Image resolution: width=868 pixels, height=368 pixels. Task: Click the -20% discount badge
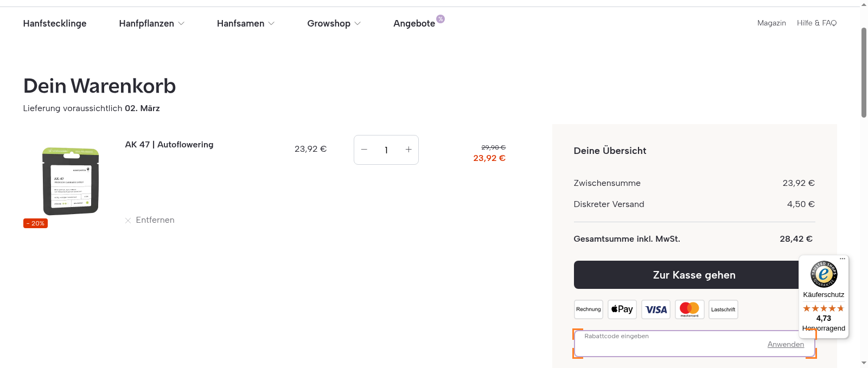tap(35, 223)
